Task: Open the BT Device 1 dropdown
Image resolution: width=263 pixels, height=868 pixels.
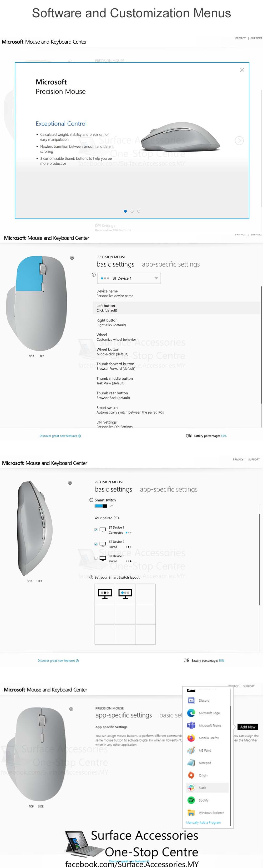Action: [x=129, y=278]
